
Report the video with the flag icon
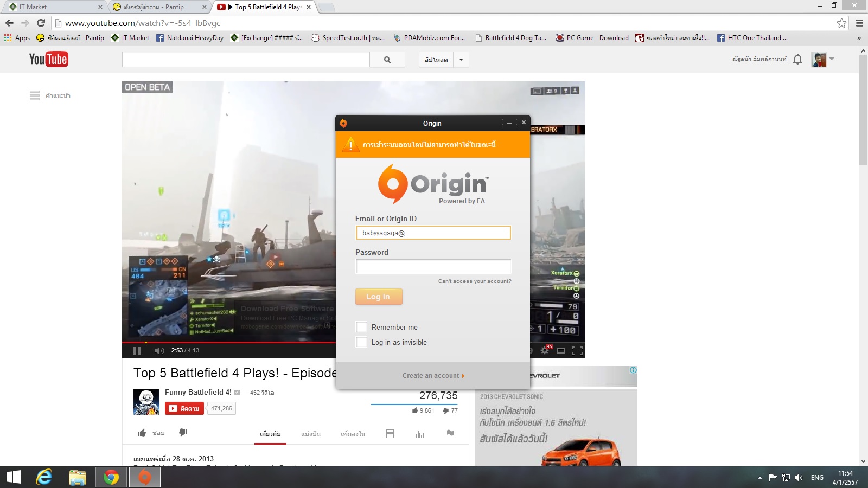[x=450, y=433]
